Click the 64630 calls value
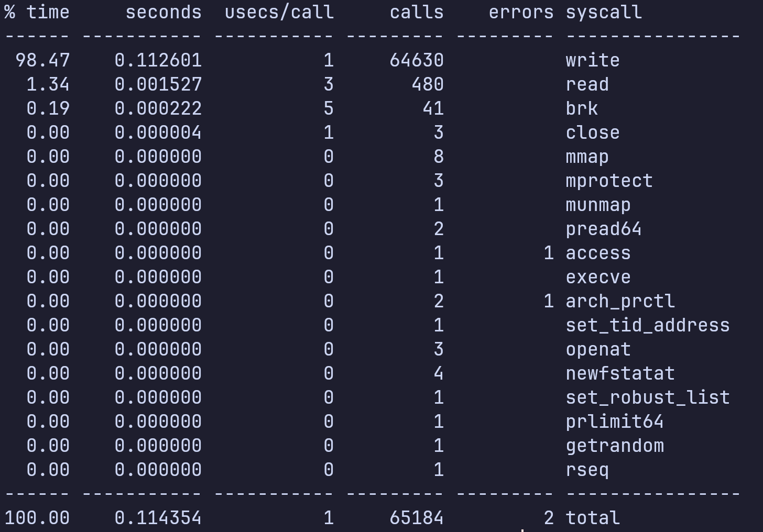Screen dimensions: 763x532 click(417, 60)
